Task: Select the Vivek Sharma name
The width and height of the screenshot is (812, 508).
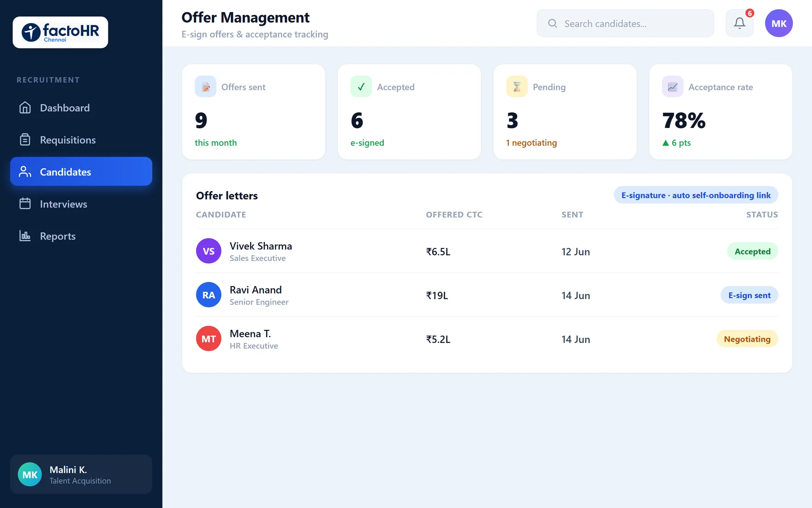Action: coord(261,246)
